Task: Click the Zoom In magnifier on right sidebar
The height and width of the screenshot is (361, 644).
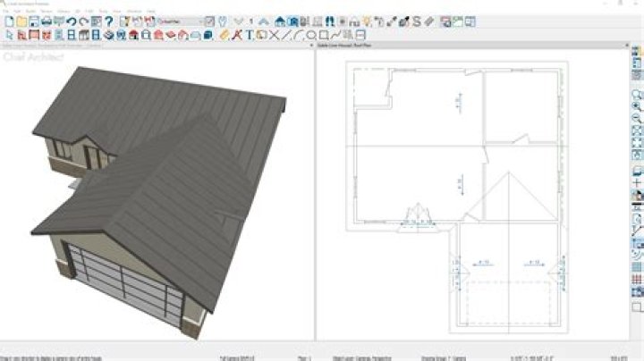Action: 637,106
